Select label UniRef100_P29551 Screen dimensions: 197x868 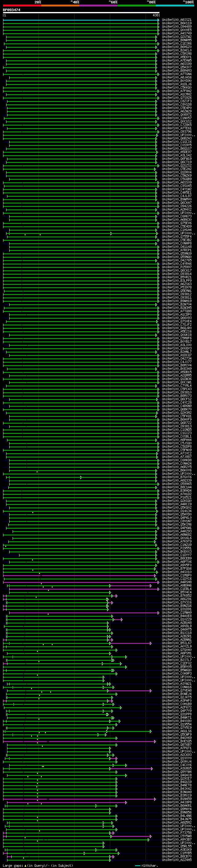point(177,548)
